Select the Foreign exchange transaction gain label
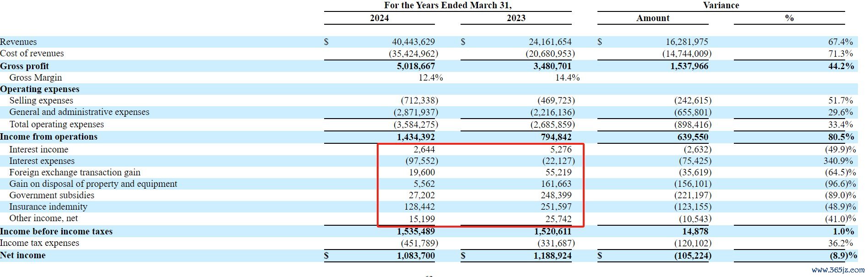This screenshot has height=277, width=868. [75, 173]
